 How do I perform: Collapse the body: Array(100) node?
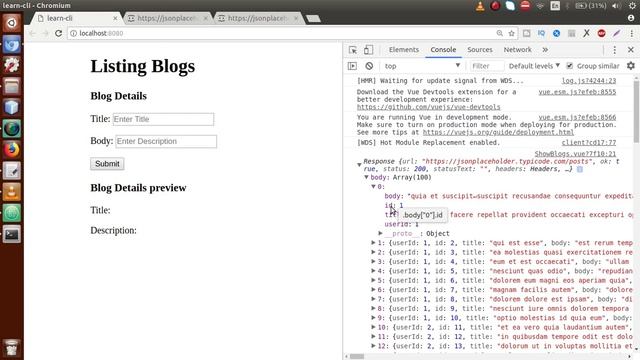(366, 177)
